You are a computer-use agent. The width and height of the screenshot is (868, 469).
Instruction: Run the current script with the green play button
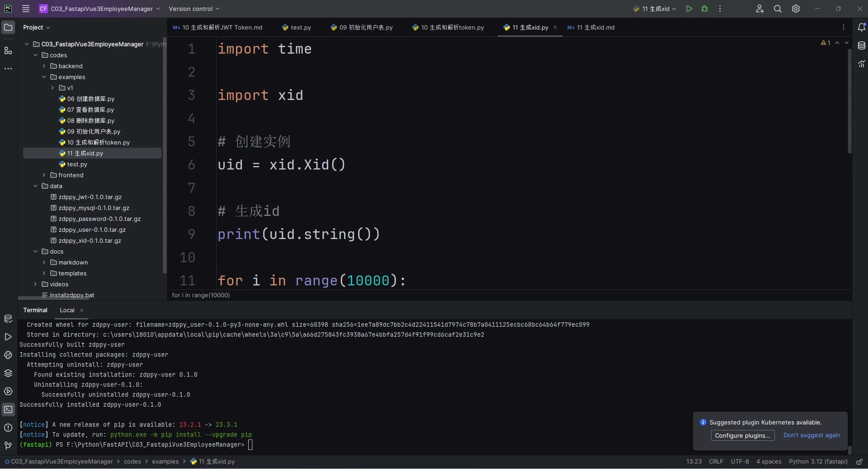coord(689,9)
